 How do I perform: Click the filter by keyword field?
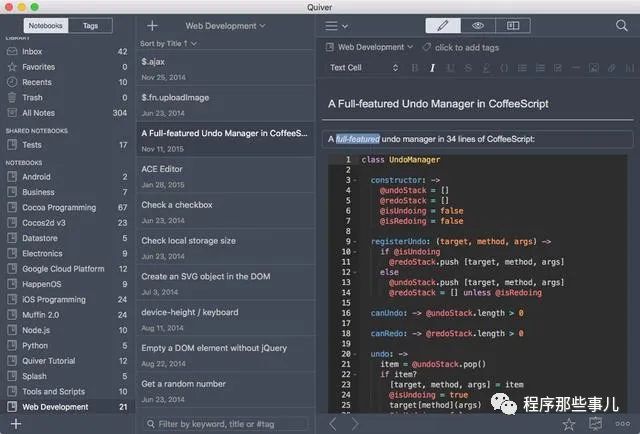226,424
